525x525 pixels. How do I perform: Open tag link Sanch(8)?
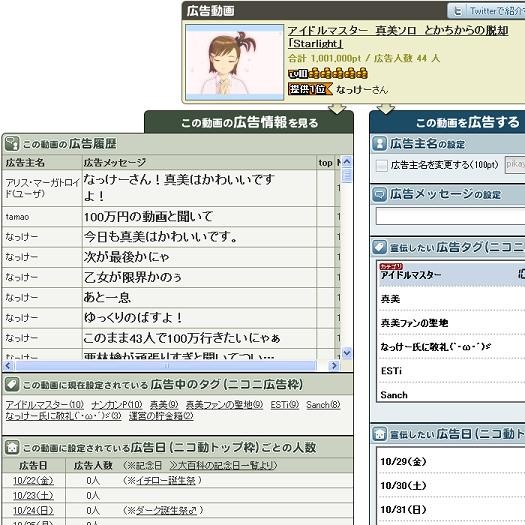point(323,405)
